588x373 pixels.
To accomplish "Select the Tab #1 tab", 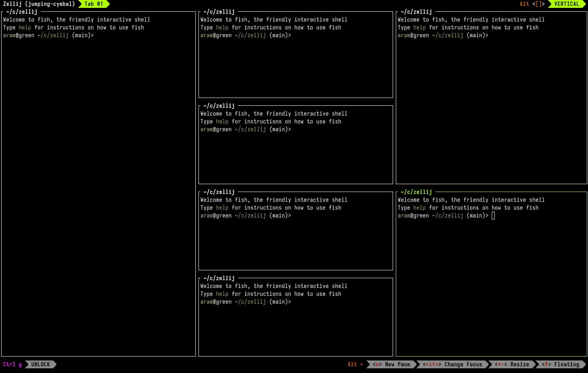I will tap(94, 4).
